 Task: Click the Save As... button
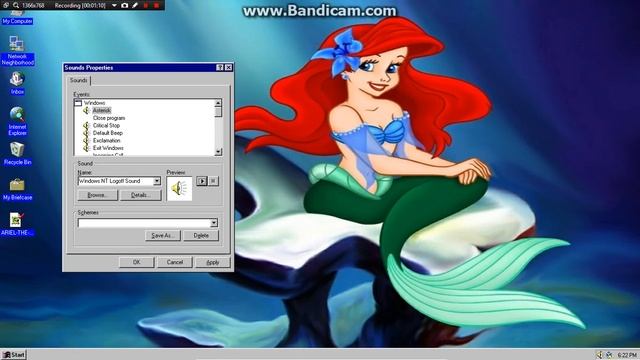click(163, 236)
